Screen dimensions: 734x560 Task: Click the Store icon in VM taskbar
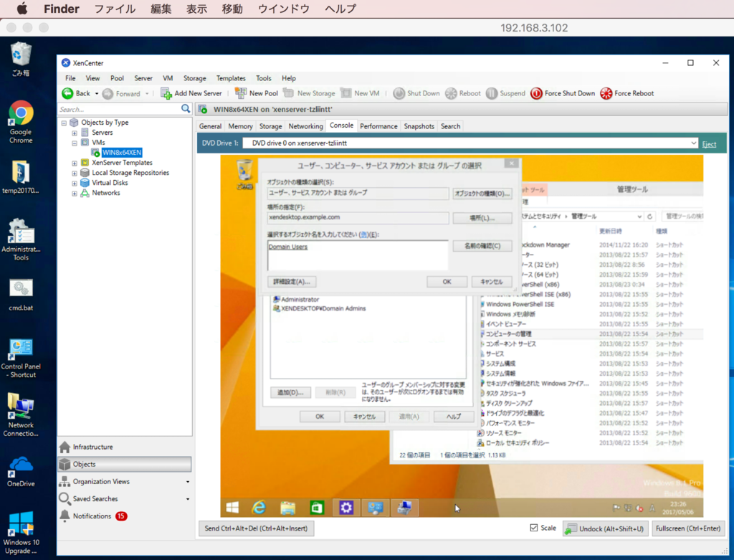click(x=317, y=508)
